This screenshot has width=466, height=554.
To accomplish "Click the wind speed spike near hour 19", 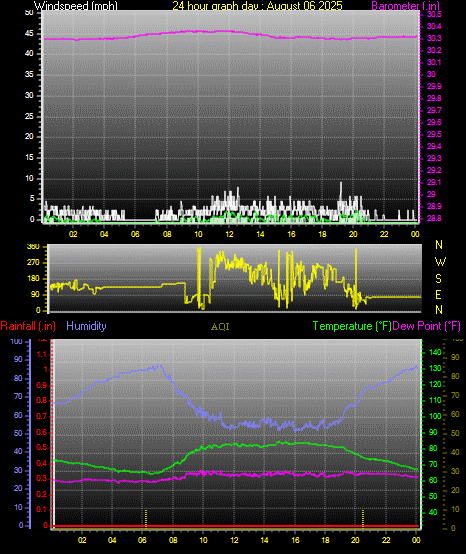I will (341, 193).
